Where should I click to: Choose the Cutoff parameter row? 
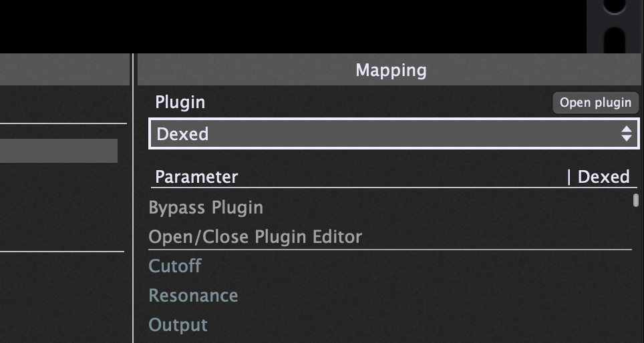(x=175, y=266)
